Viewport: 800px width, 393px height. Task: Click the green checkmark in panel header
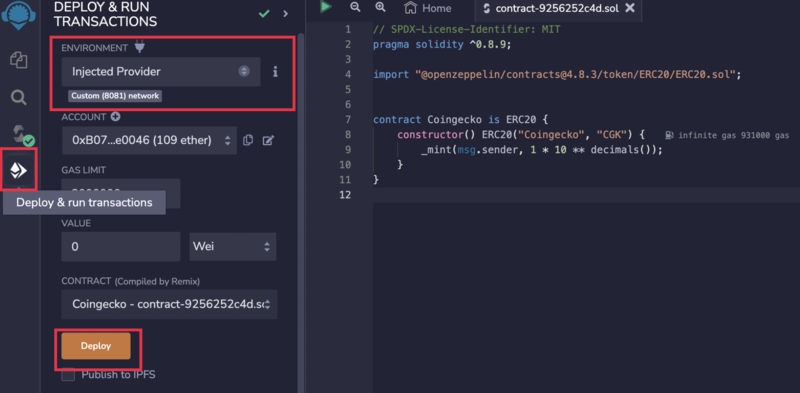pyautogui.click(x=264, y=14)
